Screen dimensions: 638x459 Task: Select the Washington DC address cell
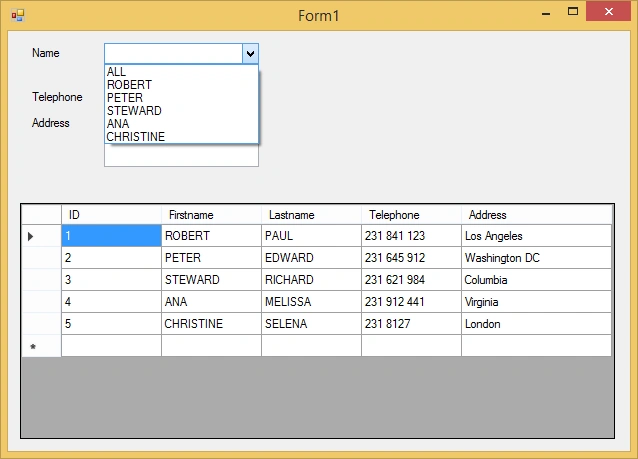pyautogui.click(x=537, y=258)
